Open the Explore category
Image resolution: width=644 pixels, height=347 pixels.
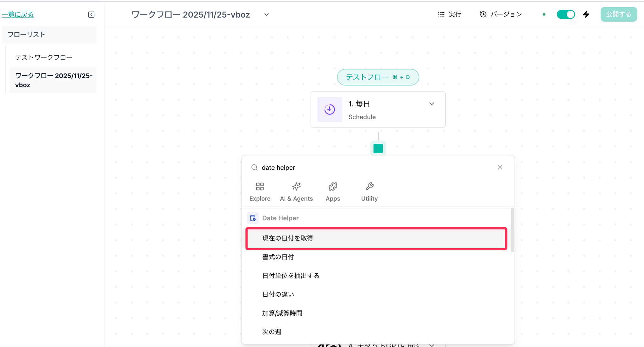[x=260, y=192]
